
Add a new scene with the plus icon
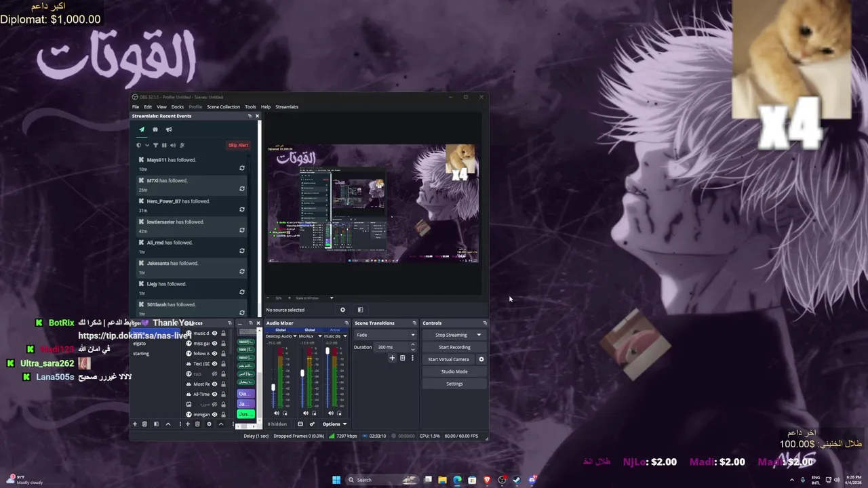click(135, 424)
